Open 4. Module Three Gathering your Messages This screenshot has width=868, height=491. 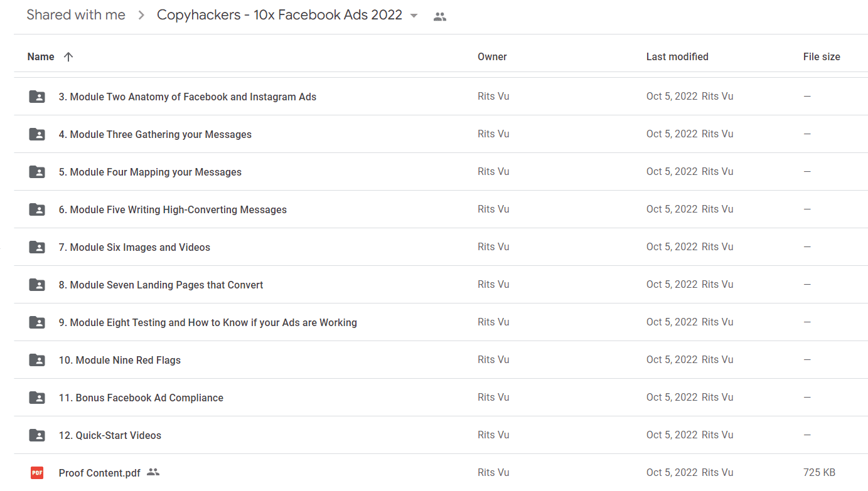point(155,134)
